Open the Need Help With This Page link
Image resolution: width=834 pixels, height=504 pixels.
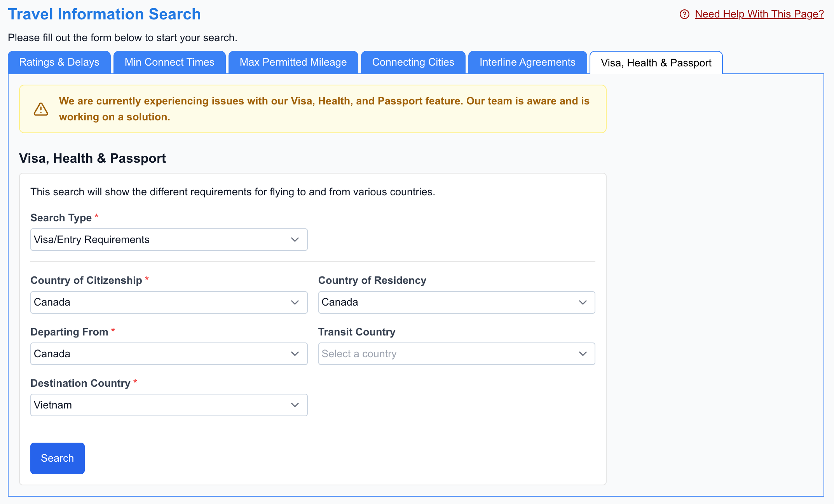759,14
